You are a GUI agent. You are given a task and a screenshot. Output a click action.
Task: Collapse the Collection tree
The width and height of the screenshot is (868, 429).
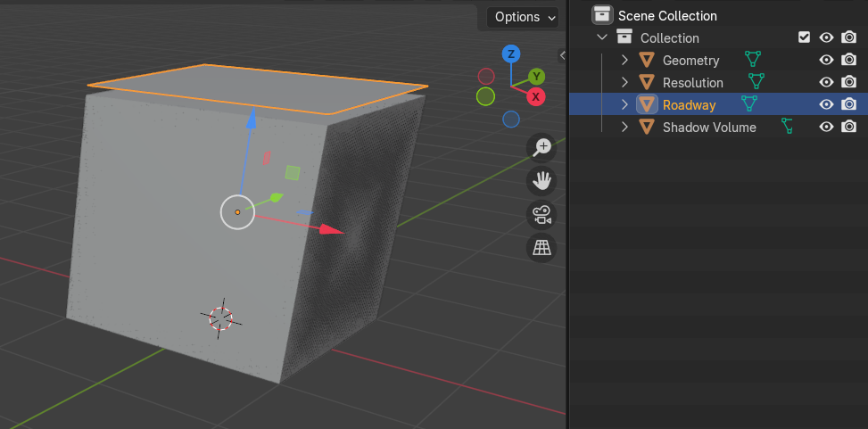pyautogui.click(x=602, y=37)
